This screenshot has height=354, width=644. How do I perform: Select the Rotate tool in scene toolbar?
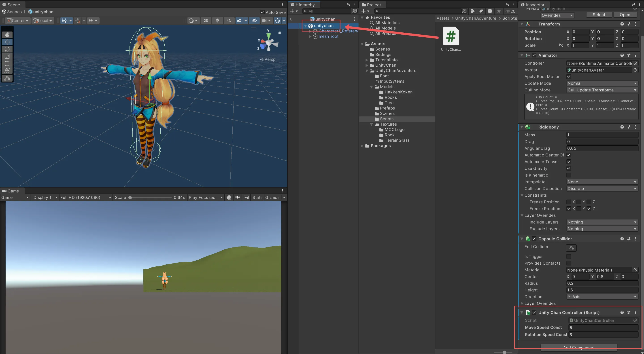click(7, 49)
